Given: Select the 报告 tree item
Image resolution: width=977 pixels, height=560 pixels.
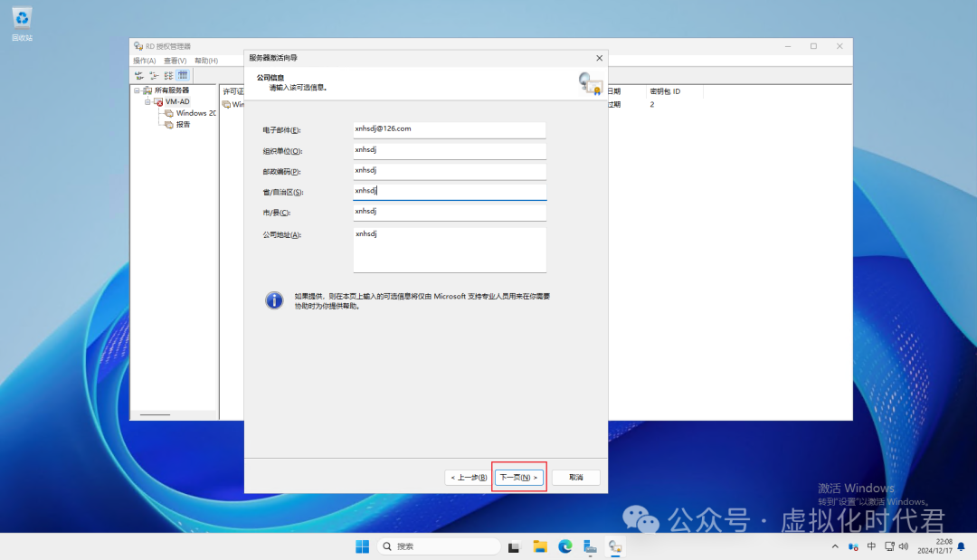Looking at the screenshot, I should (x=183, y=125).
